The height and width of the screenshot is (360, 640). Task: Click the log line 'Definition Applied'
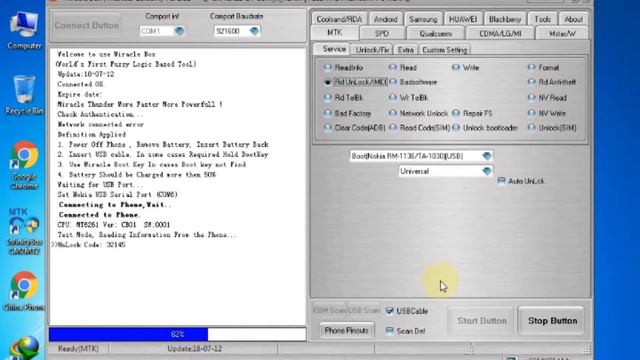tap(91, 134)
